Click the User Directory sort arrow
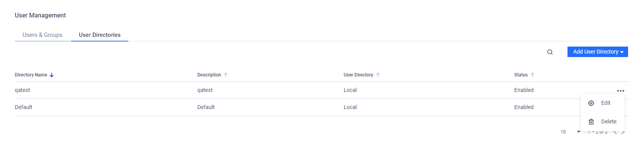 (378, 75)
